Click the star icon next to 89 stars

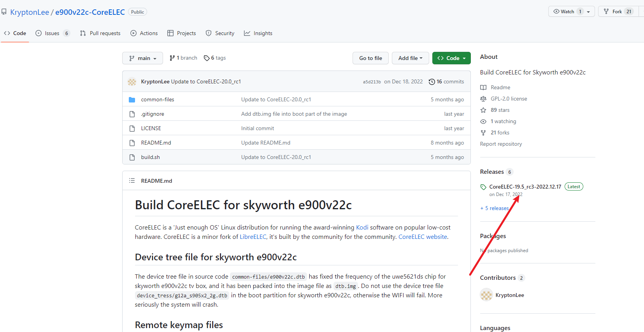[x=483, y=110]
